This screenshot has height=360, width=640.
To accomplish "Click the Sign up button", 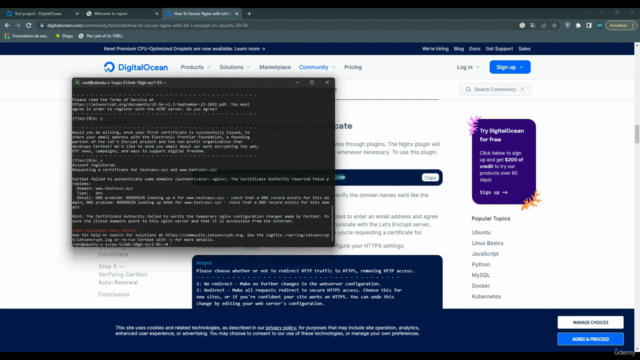I will click(x=510, y=67).
